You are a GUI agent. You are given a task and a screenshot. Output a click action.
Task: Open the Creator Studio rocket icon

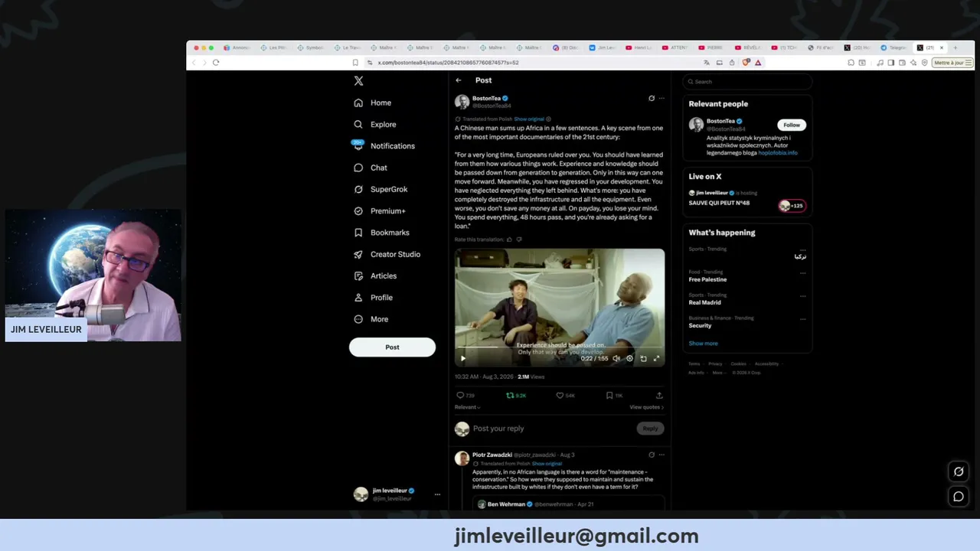358,254
